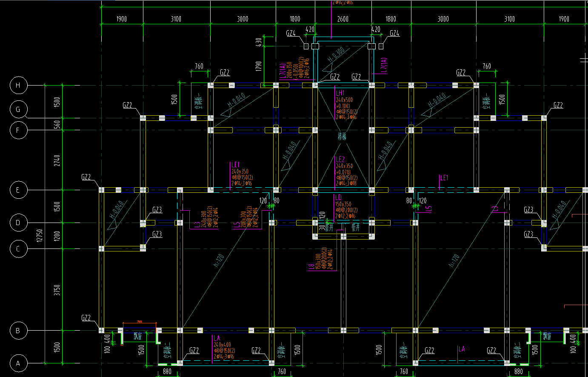
Task: Select the LE2 beam label
Action: point(340,160)
